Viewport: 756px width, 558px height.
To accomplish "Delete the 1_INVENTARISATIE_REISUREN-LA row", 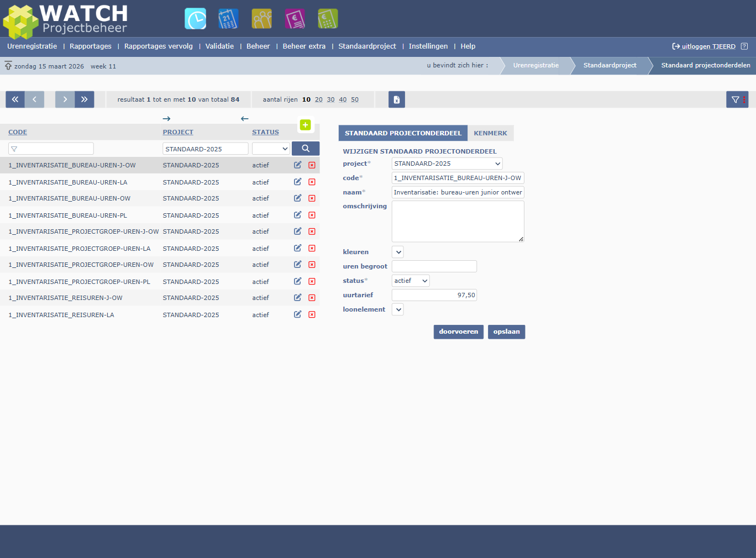I will [x=312, y=315].
